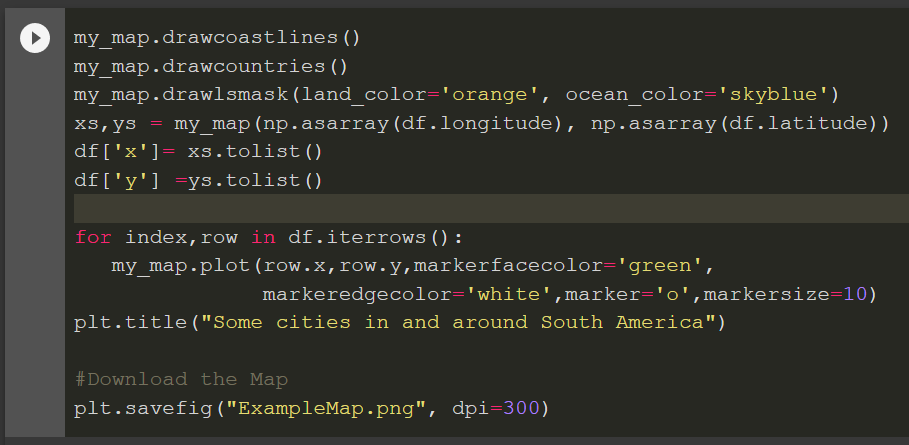
Task: Click the line 'my_map.drawcoastlines()'
Action: pos(217,38)
